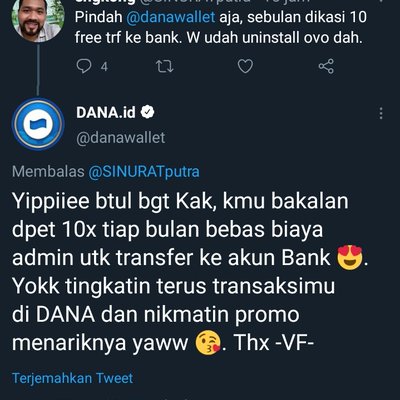This screenshot has width=400, height=400.
Task: Like the first tweet with heart icon
Action: 245,66
